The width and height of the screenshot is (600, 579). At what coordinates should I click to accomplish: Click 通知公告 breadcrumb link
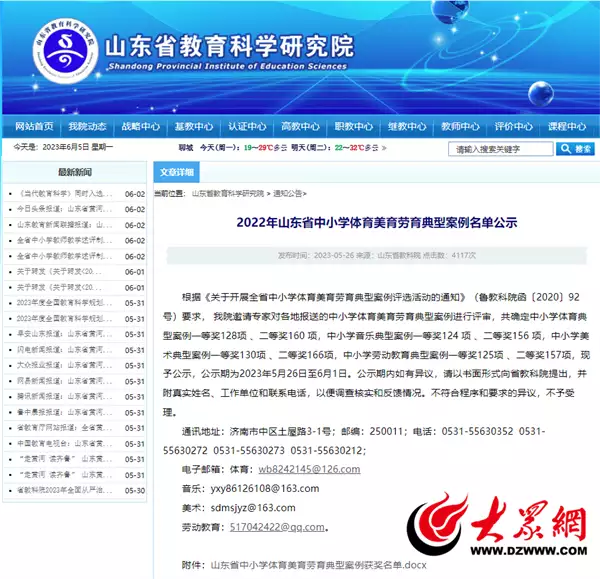pyautogui.click(x=287, y=194)
